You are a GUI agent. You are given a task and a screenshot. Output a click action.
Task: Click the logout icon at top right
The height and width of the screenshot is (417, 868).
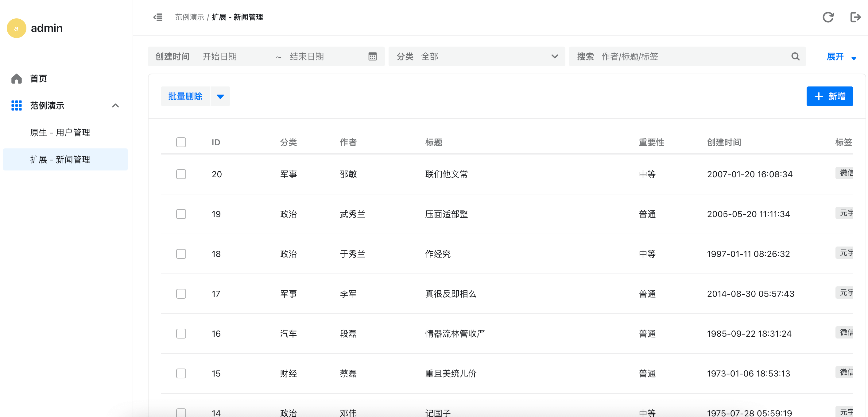click(x=855, y=17)
